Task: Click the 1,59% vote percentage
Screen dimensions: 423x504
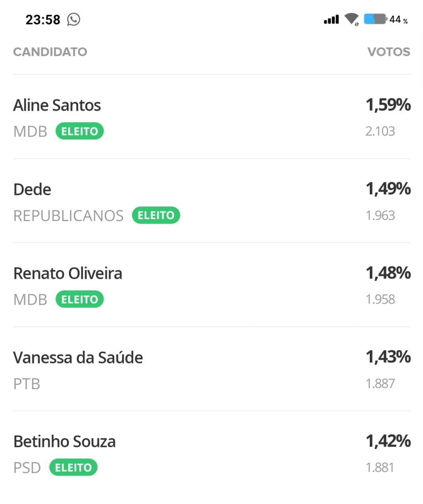Action: coord(388,105)
